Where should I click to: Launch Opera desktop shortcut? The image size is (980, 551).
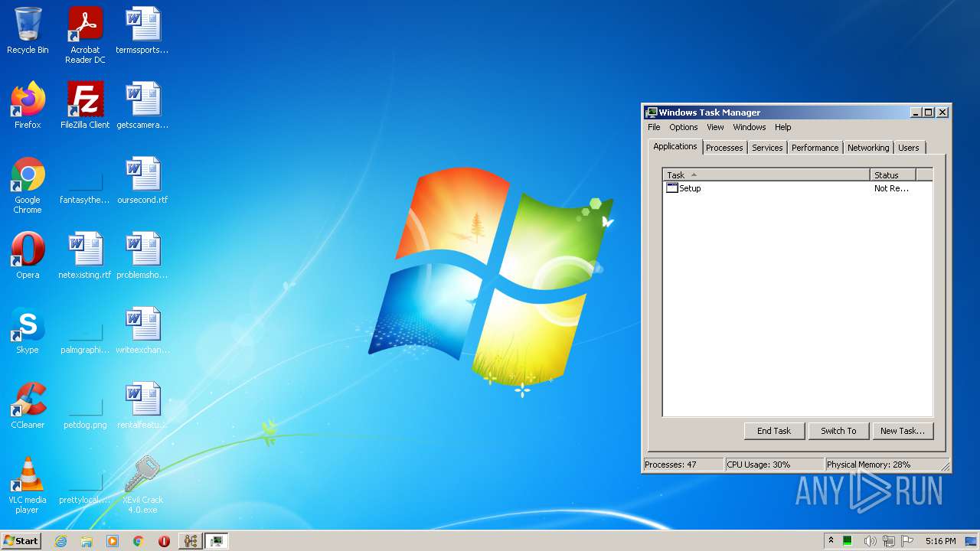click(28, 256)
